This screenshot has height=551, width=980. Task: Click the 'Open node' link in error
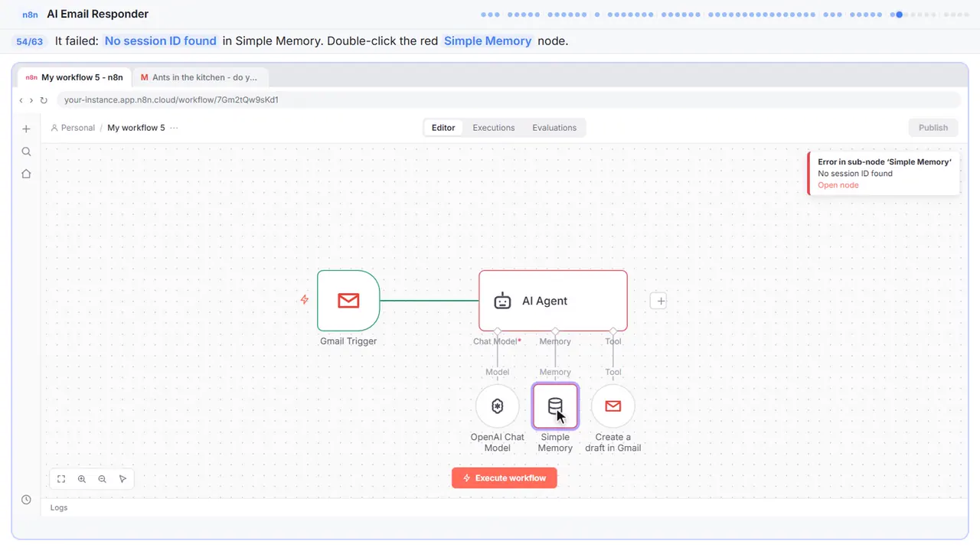click(x=838, y=185)
